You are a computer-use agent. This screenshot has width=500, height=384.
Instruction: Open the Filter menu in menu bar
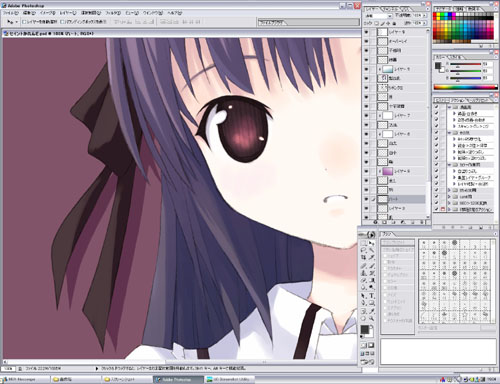pos(113,13)
